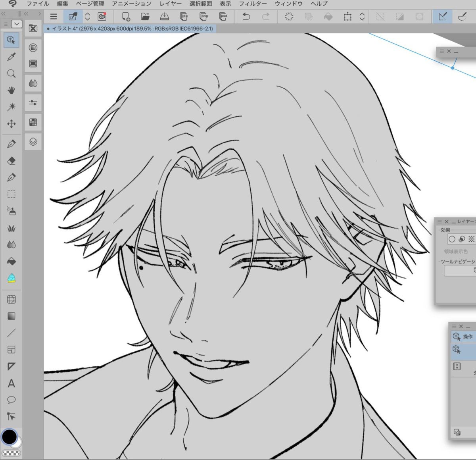Open the レイヤー menu

click(171, 4)
